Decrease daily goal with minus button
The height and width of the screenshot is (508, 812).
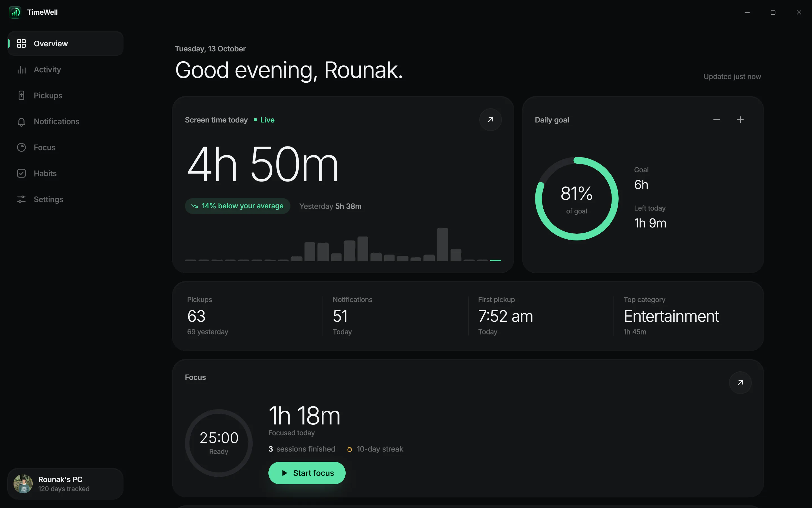(x=717, y=120)
